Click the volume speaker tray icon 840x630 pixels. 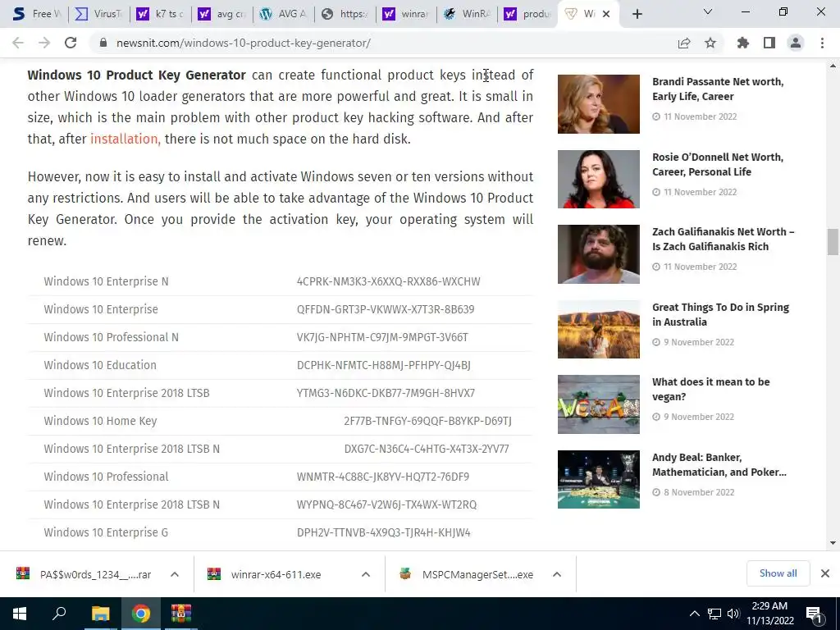pyautogui.click(x=733, y=614)
